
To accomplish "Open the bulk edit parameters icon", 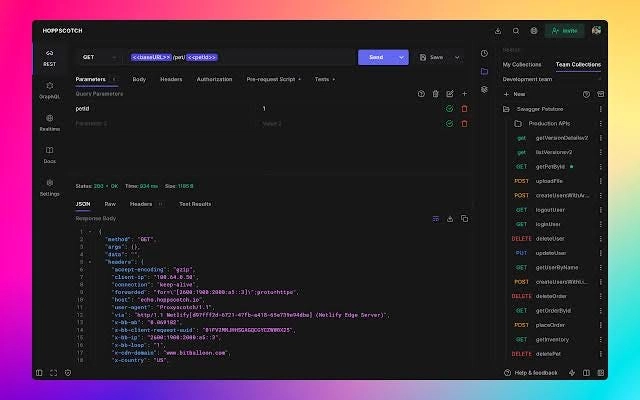I will pos(450,94).
